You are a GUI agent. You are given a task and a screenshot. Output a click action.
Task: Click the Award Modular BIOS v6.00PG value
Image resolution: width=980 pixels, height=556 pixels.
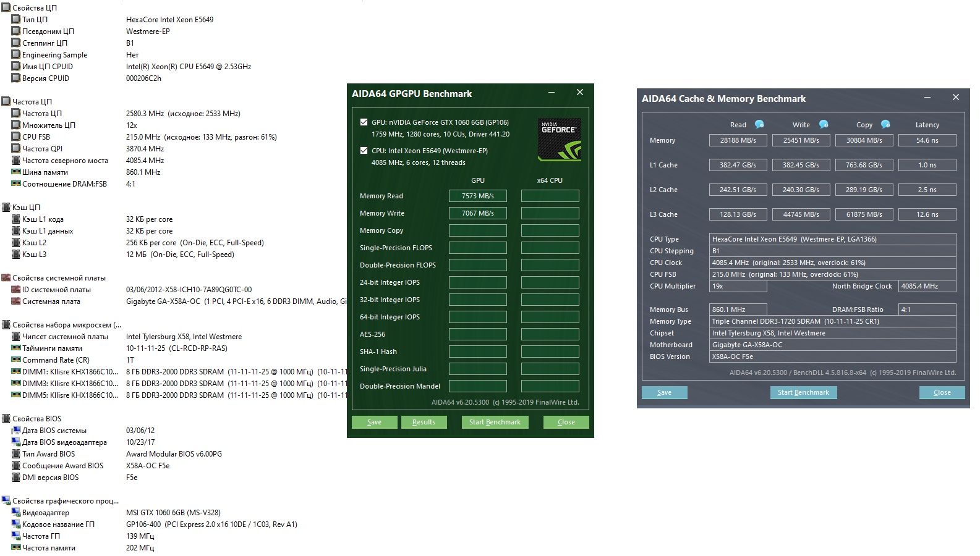coord(174,453)
